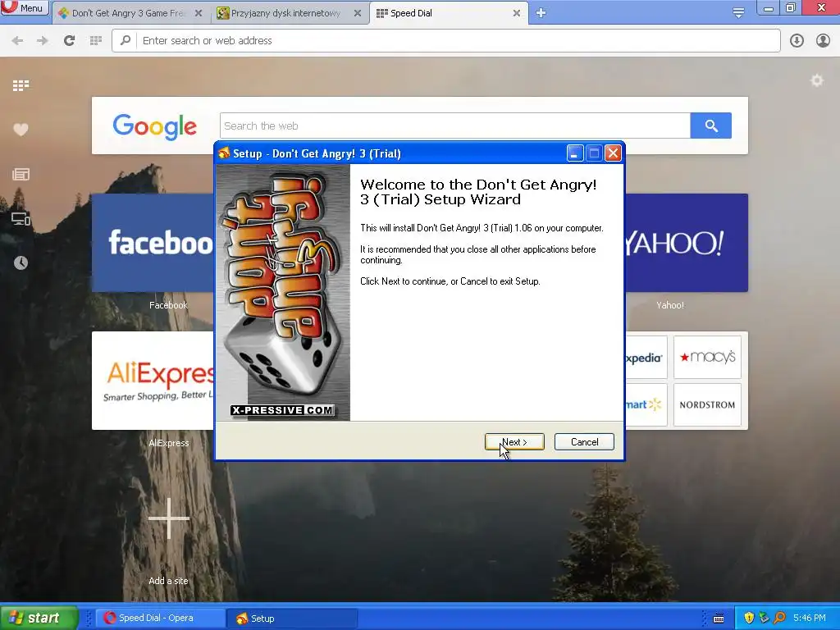Open Speed Dial settings gear icon

(x=817, y=81)
